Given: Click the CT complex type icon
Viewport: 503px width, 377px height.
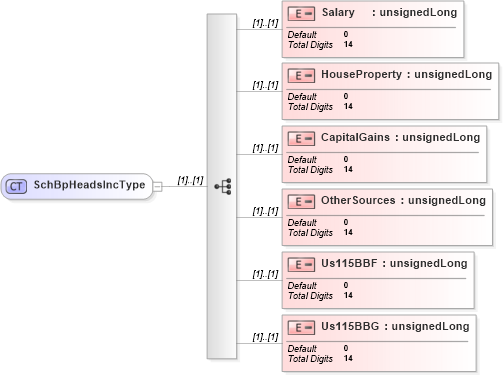Looking at the screenshot, I should (16, 186).
